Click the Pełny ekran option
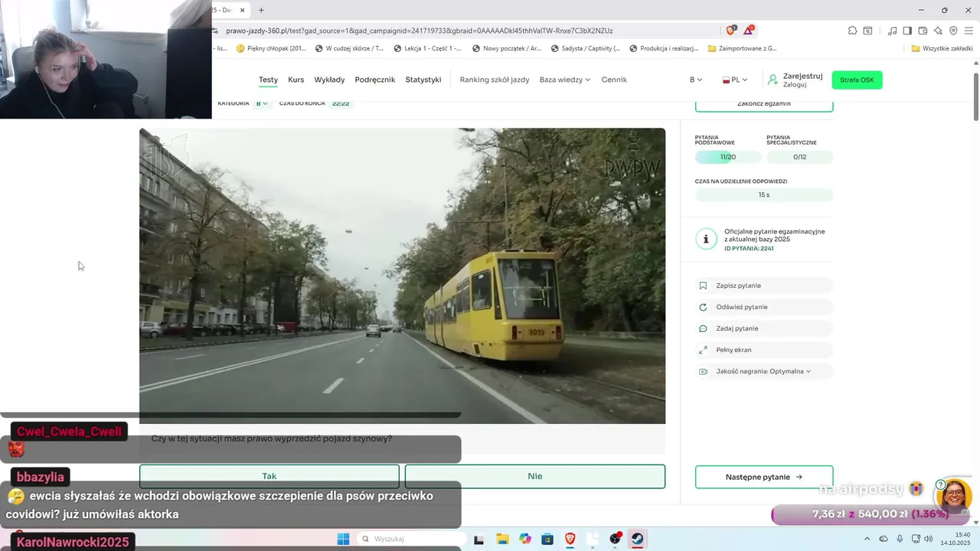Screen dimensions: 980x551 [x=763, y=350]
